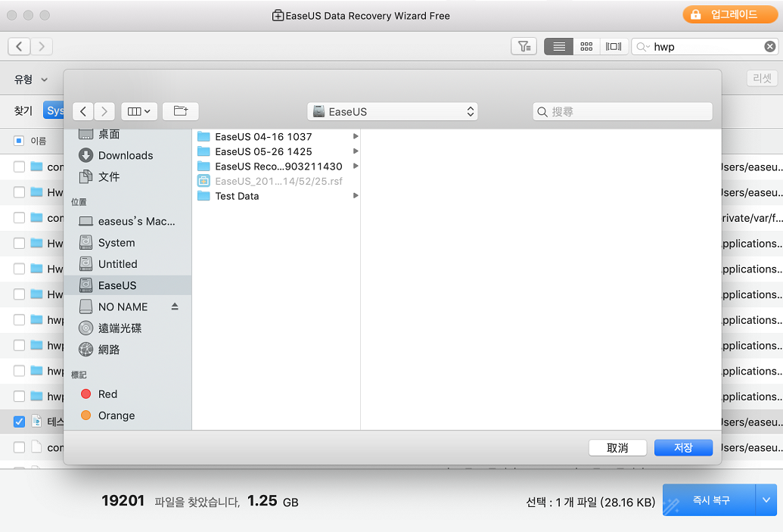Select 文件 documents in the sidebar
Screen dimensions: 783x532
click(x=127, y=176)
